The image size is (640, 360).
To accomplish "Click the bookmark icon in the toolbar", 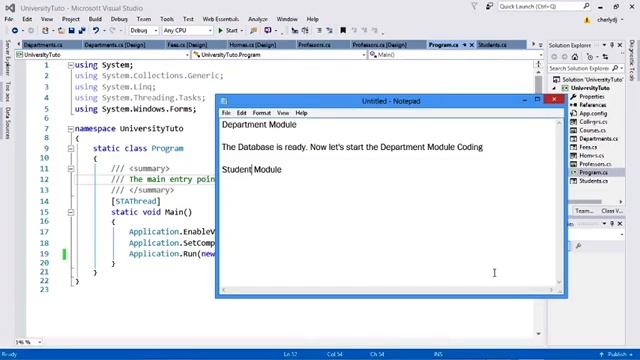I will (343, 31).
